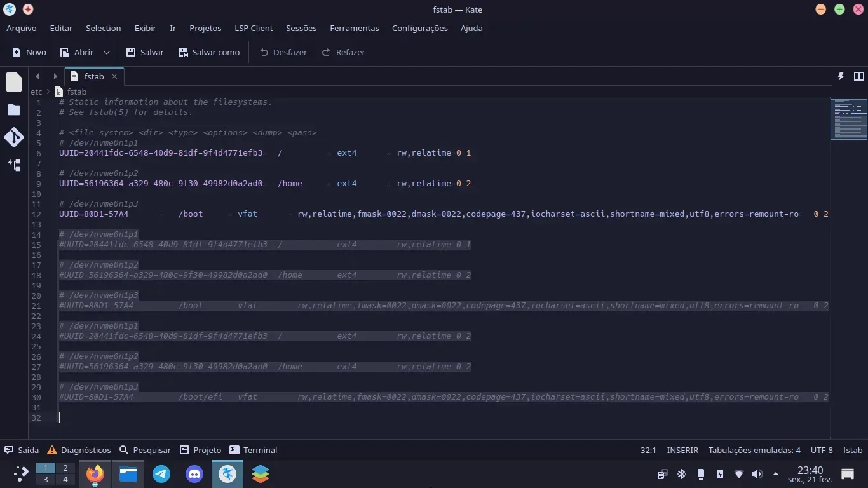Toggle the Saída output panel

coord(22,450)
